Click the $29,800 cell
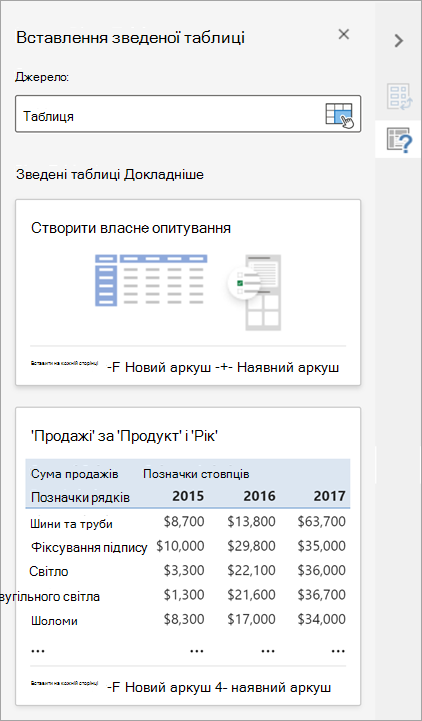Image resolution: width=422 pixels, height=721 pixels. 251,546
